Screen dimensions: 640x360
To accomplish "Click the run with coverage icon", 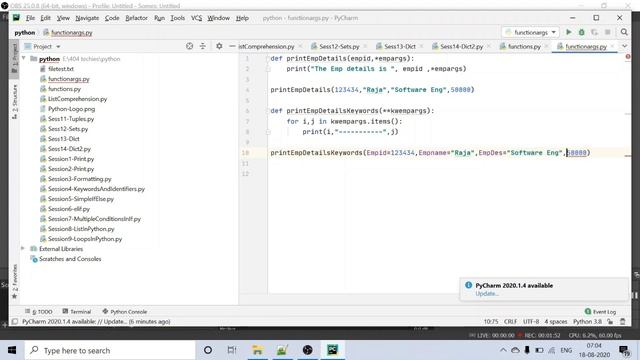I will coord(594,32).
